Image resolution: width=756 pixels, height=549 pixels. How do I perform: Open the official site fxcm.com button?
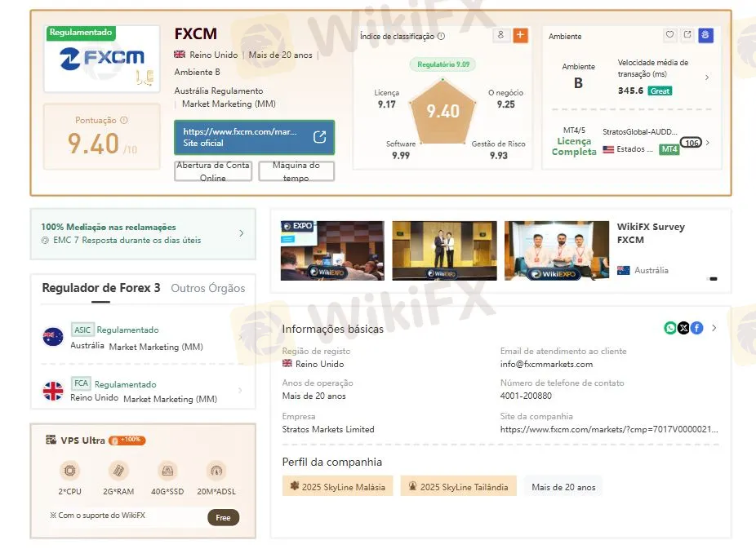254,137
